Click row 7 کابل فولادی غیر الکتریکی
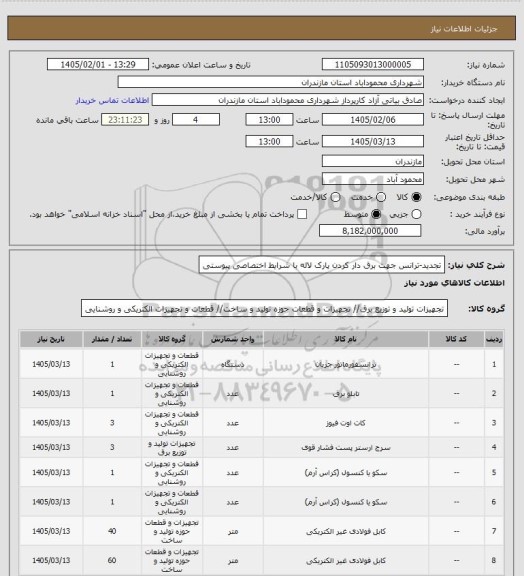Image resolution: width=524 pixels, height=576 pixels. point(346,532)
